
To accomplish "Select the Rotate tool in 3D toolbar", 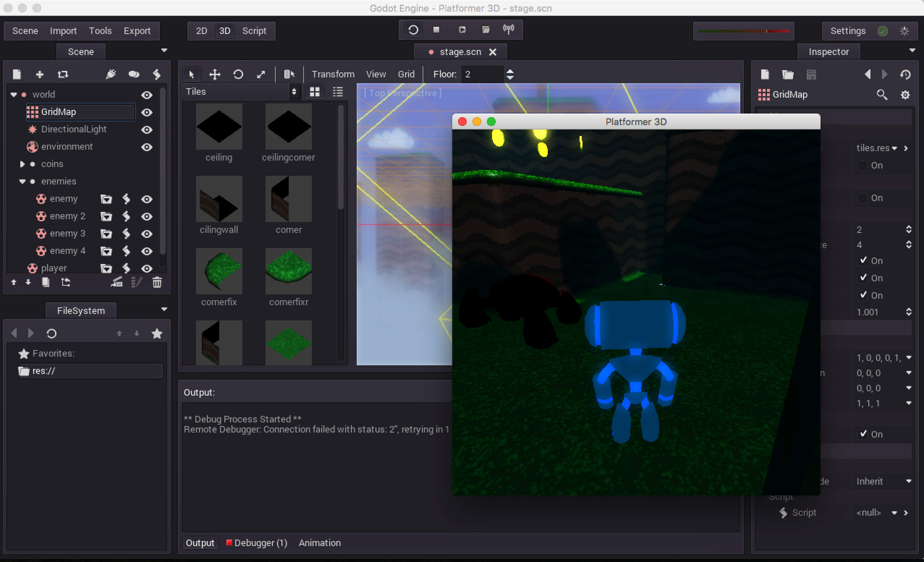I will pos(238,74).
